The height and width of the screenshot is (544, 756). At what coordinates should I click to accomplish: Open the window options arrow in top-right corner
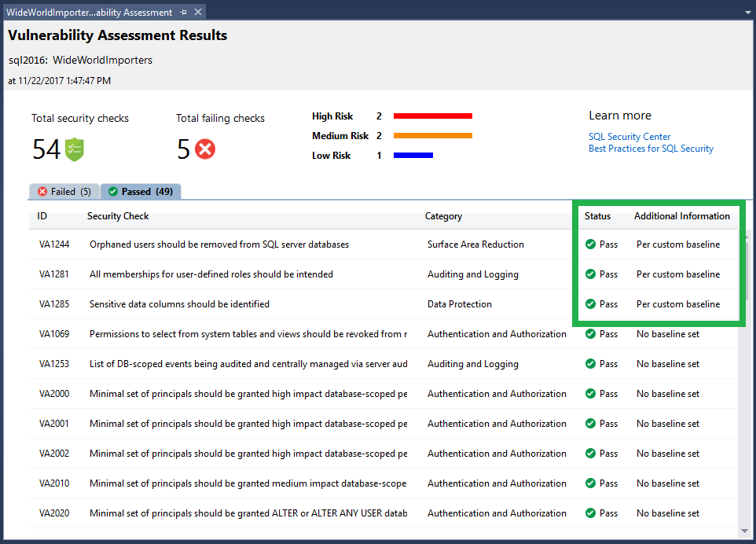(x=747, y=12)
